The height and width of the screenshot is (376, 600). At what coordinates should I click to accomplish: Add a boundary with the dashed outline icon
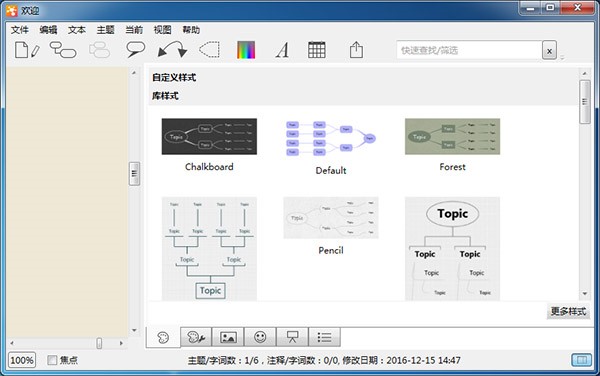(209, 50)
